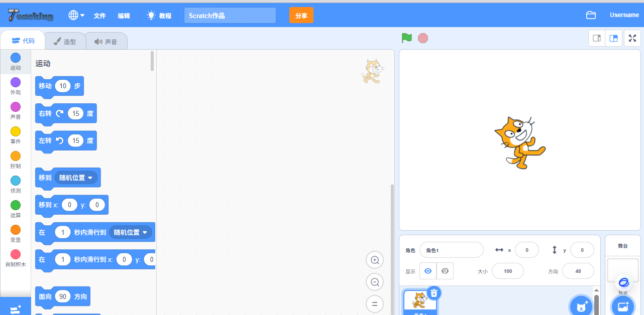Image resolution: width=644 pixels, height=315 pixels.
Task: Open 随机位置 dropdown in 移到 block
Action: pyautogui.click(x=76, y=178)
